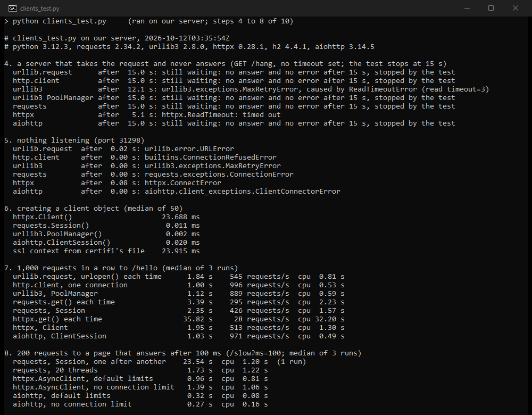Image resolution: width=532 pixels, height=415 pixels.
Task: Click 'ssl context from certifi's file' row
Action: point(106,251)
